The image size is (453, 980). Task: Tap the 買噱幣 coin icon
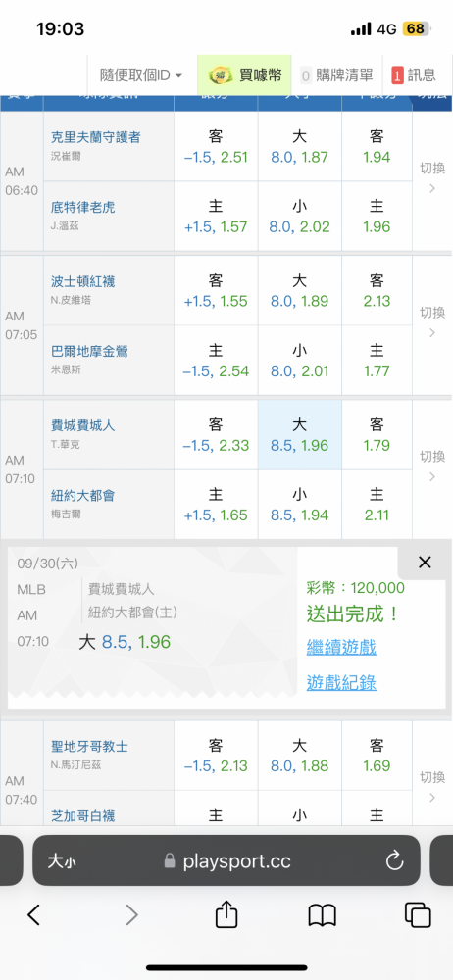click(217, 75)
